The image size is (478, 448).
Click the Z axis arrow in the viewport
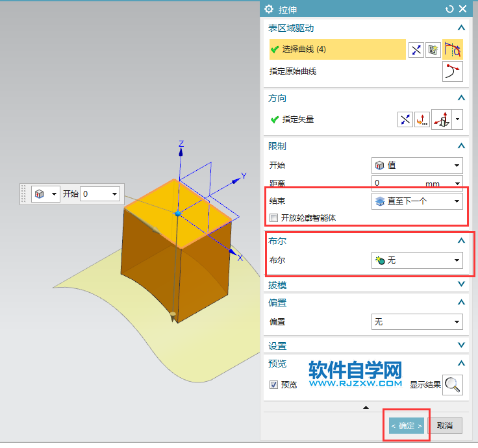tap(181, 152)
